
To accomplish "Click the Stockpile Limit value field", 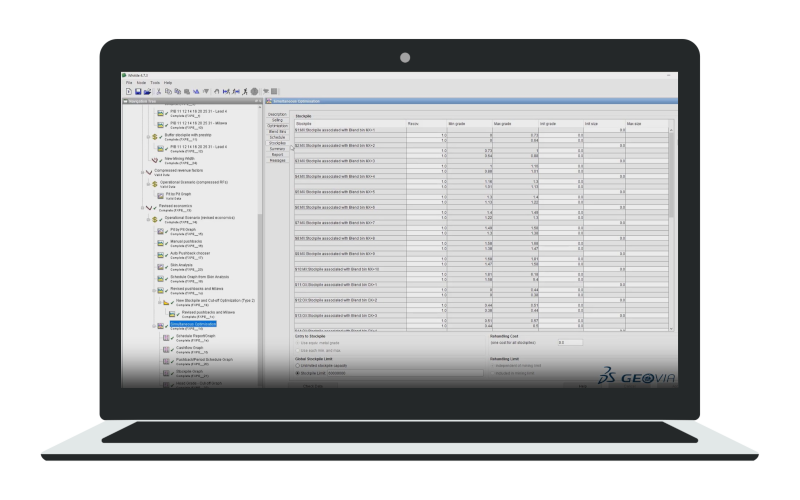I will (x=405, y=373).
